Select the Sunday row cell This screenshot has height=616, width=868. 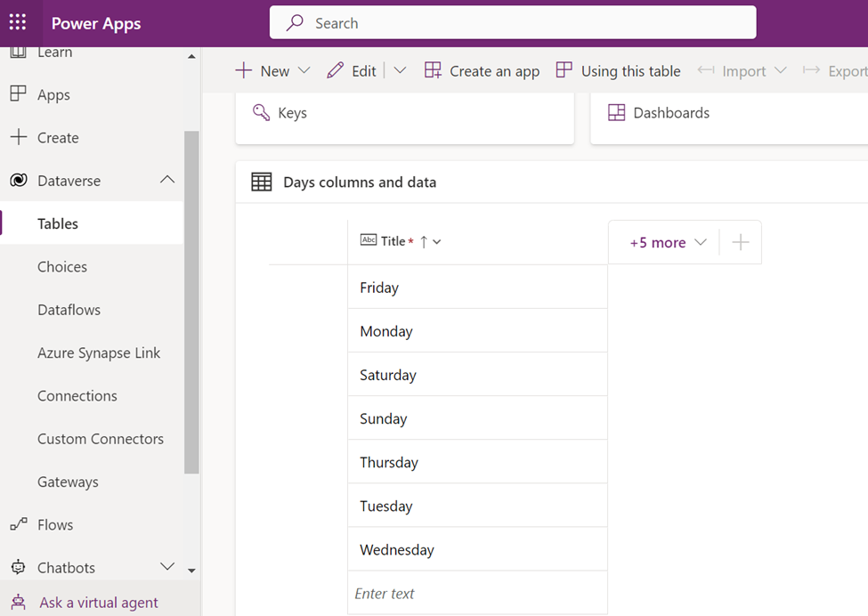[477, 417]
